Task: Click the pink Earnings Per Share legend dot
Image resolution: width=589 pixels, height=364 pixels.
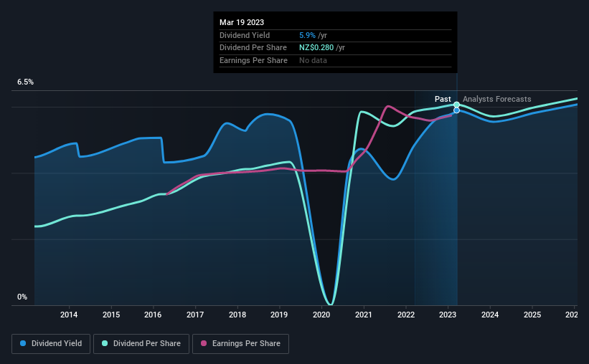Action: (x=204, y=343)
